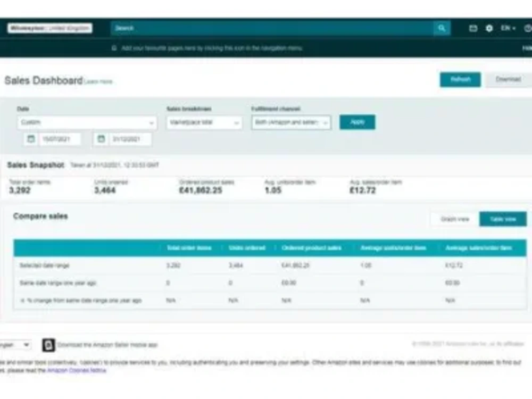This screenshot has height=399, width=532.
Task: Click the snapshot value £41,862.25
Action: coord(201,190)
